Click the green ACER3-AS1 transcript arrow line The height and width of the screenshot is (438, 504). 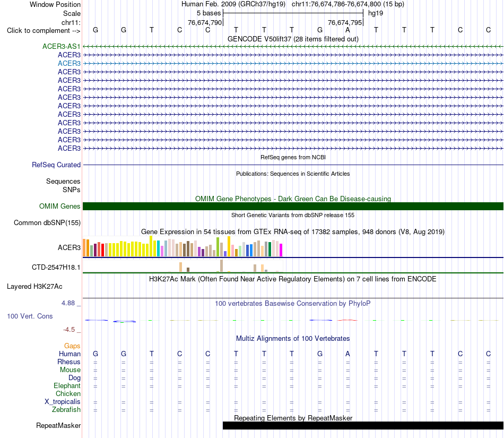coord(293,47)
